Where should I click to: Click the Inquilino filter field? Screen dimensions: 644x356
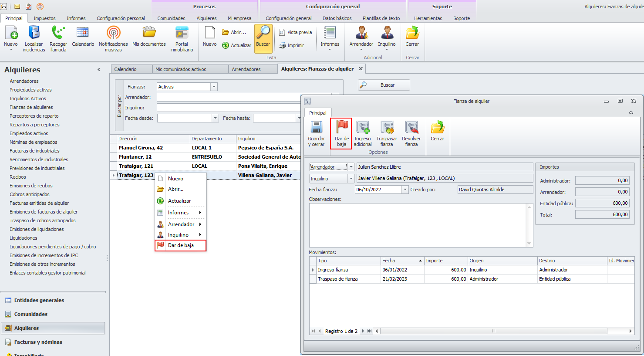pos(229,108)
